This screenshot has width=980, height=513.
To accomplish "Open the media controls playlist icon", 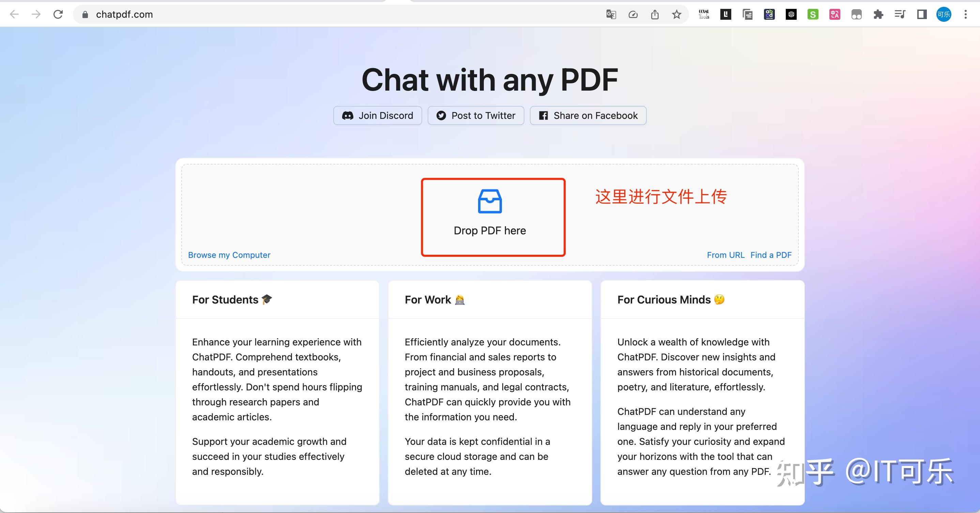I will coord(900,14).
